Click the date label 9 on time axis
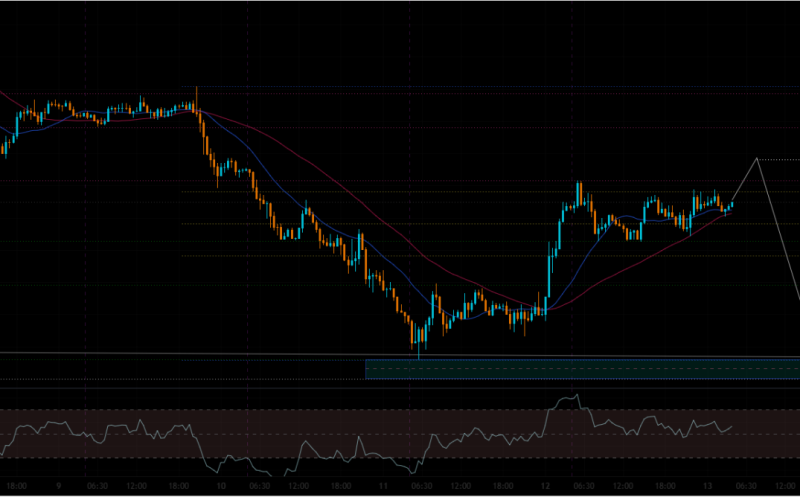 tap(58, 486)
